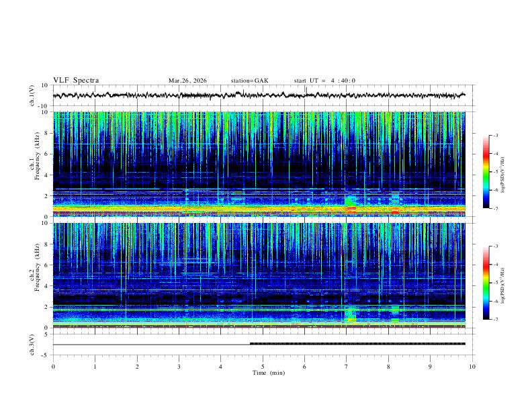The height and width of the screenshot is (411, 532).
Task: Select the "Mar.26, 2026" date label
Action: tap(187, 81)
